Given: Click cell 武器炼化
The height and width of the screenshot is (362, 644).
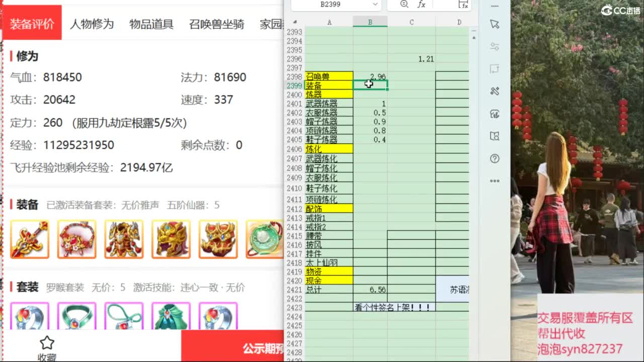Looking at the screenshot, I should 329,158.
